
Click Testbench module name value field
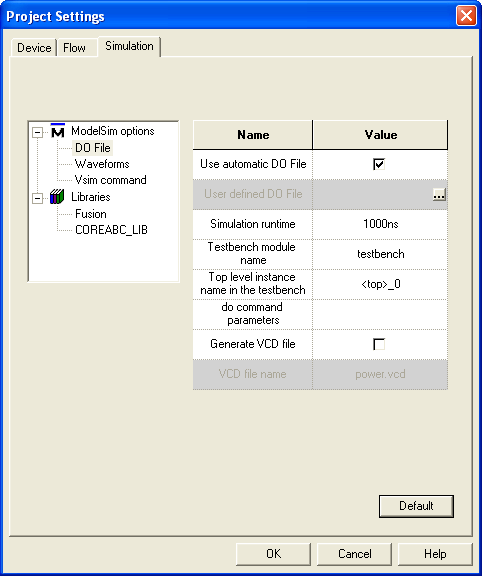380,254
